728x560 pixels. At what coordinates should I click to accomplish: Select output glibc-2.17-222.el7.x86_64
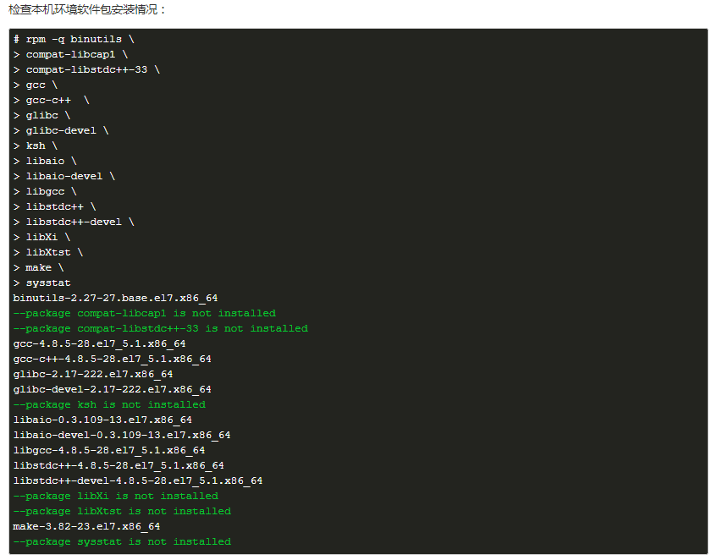point(93,375)
